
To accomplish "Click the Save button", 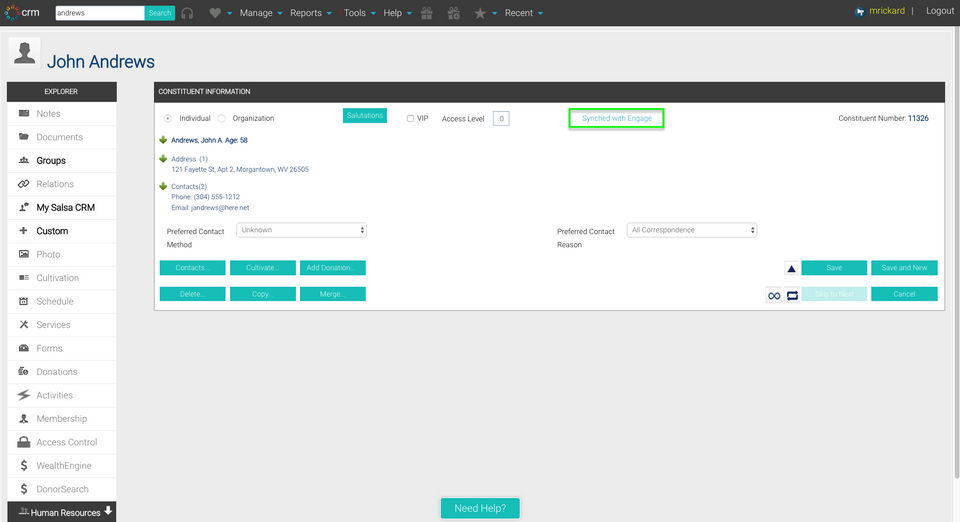I will click(x=834, y=268).
